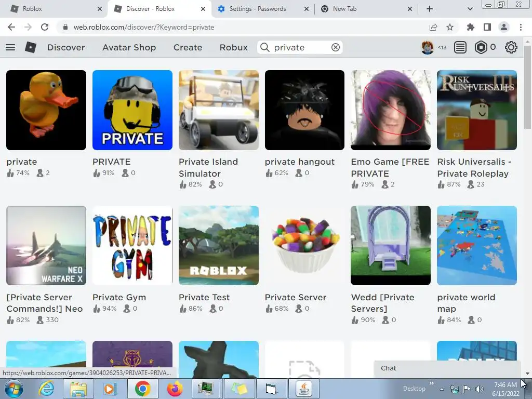Click the Roblox search input field
Image resolution: width=532 pixels, height=399 pixels.
[300, 47]
